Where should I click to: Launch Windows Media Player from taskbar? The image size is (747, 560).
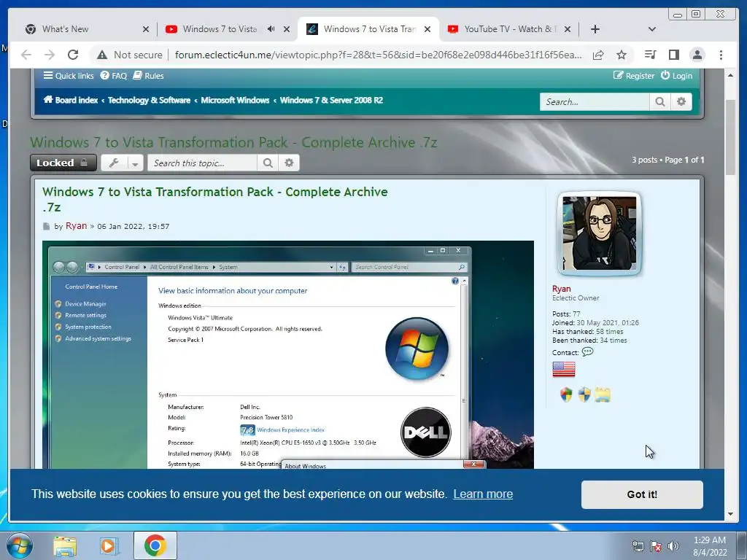(109, 545)
